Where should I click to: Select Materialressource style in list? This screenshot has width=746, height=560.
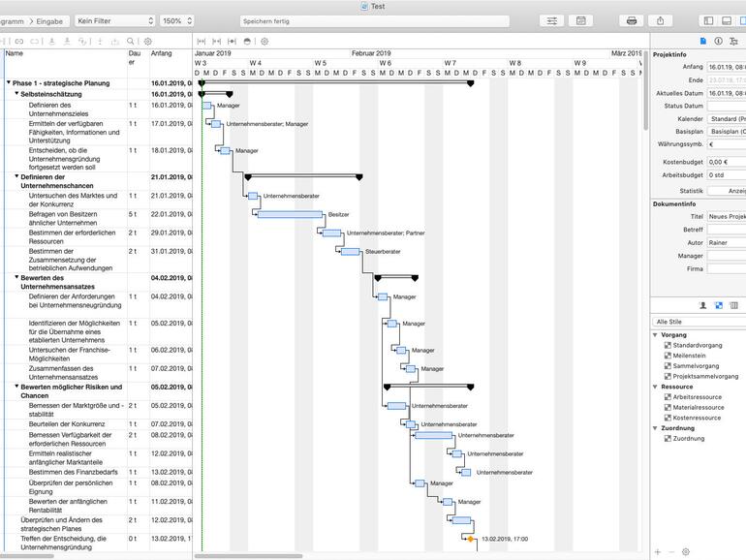(698, 407)
